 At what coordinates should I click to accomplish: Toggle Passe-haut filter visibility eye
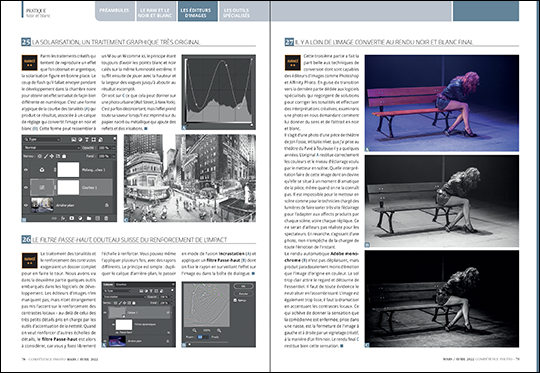(x=117, y=332)
